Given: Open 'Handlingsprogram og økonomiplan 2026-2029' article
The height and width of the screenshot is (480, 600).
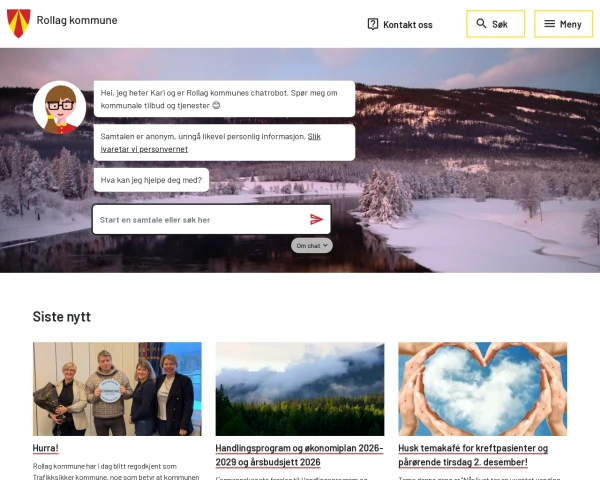Looking at the screenshot, I should pyautogui.click(x=299, y=455).
